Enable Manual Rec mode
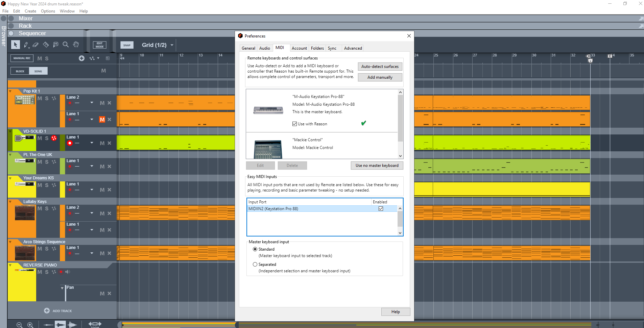The image size is (644, 328). coord(22,58)
